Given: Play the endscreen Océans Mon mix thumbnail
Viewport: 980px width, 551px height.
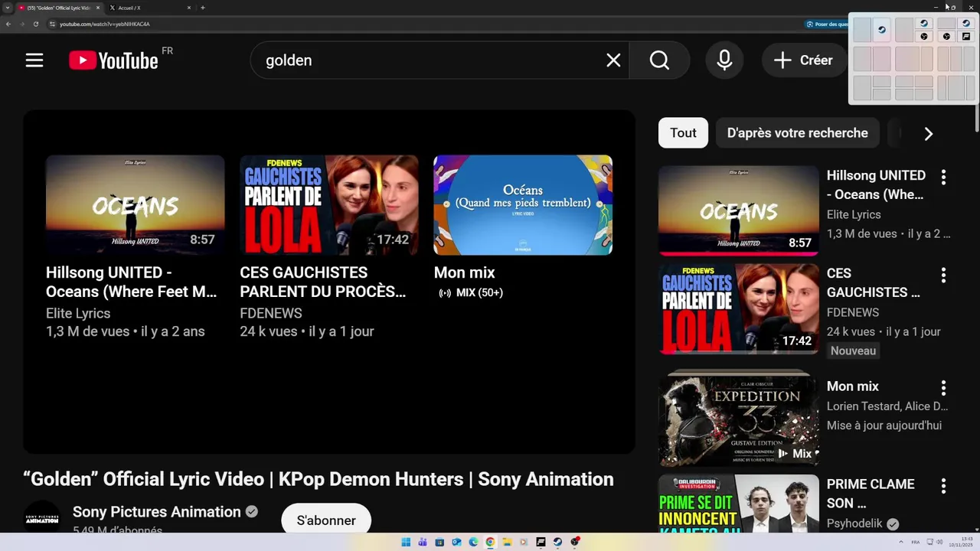Looking at the screenshot, I should [523, 205].
